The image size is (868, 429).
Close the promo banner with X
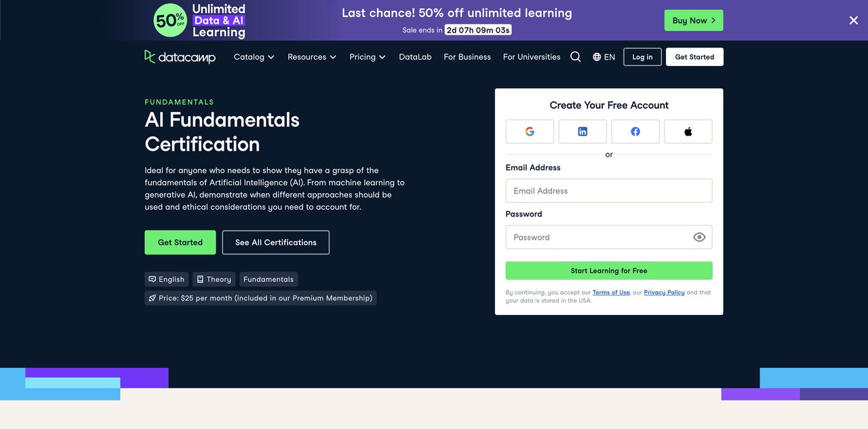854,20
